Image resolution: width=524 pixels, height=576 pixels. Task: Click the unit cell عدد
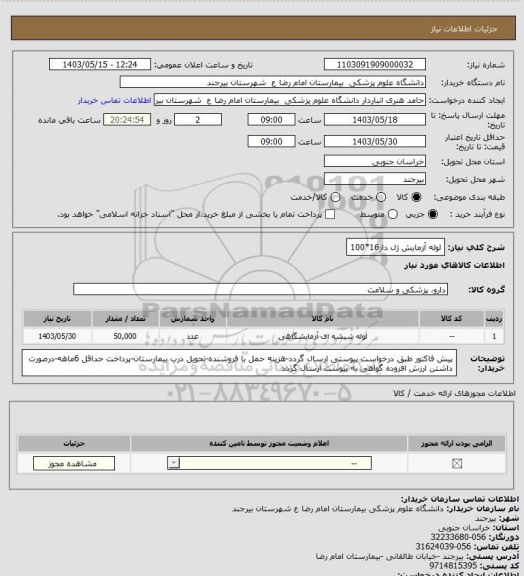(193, 336)
